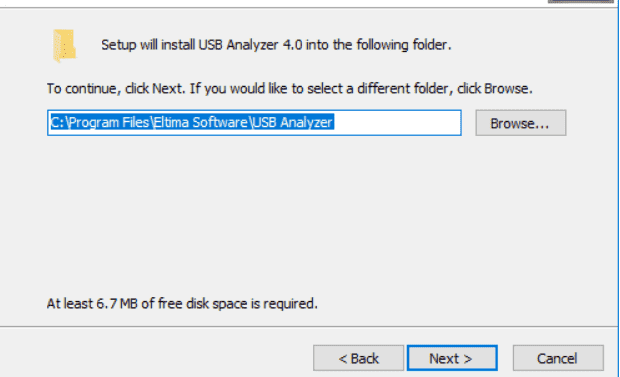
Task: Click the separator line above the buttons
Action: 308,327
